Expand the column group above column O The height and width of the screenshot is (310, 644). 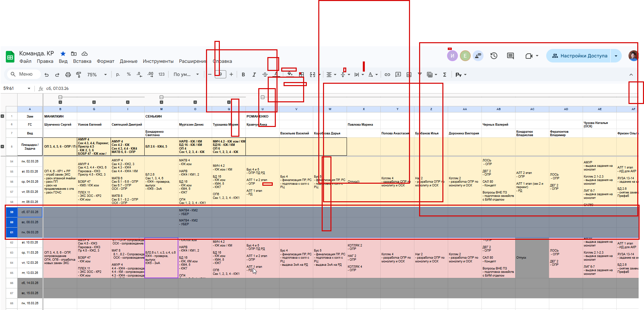point(195,102)
